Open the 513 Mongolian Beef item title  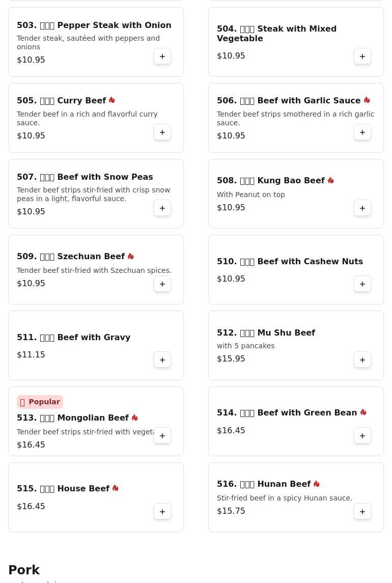[x=73, y=418]
